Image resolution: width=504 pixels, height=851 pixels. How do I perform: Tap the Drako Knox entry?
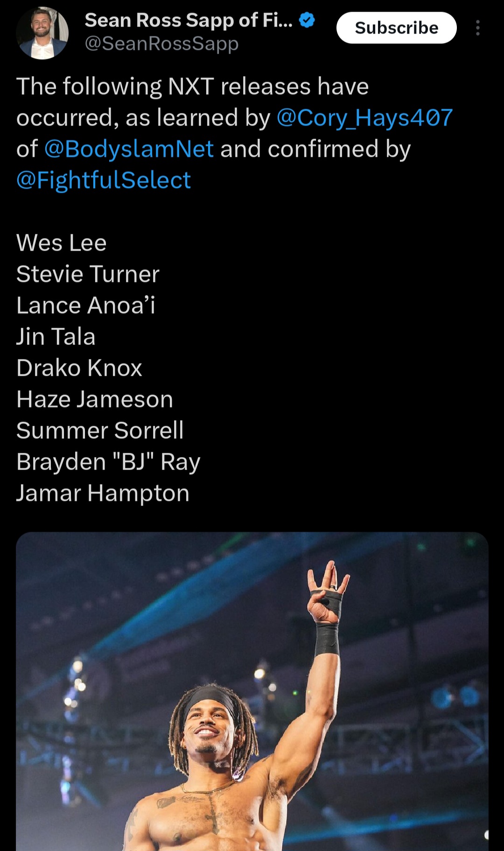79,368
